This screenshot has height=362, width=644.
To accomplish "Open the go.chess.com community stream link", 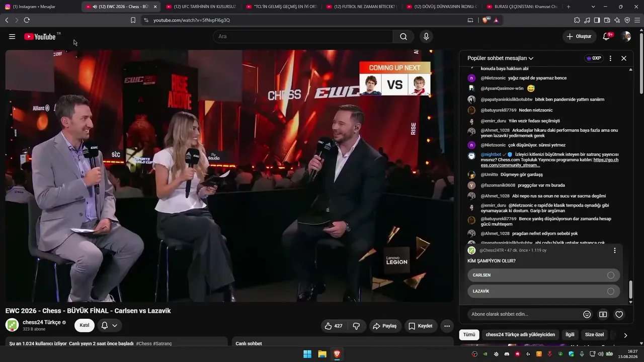I will 549,162.
